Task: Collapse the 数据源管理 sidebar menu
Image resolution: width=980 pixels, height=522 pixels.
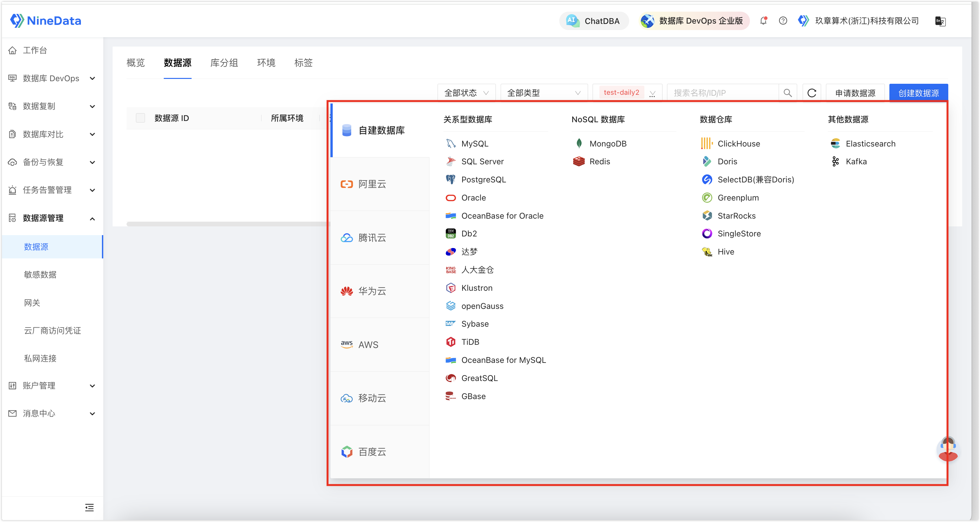Action: 52,218
